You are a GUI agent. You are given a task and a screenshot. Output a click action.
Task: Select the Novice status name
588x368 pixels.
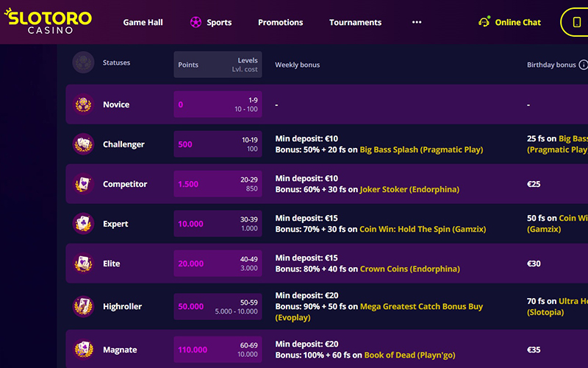pos(116,105)
